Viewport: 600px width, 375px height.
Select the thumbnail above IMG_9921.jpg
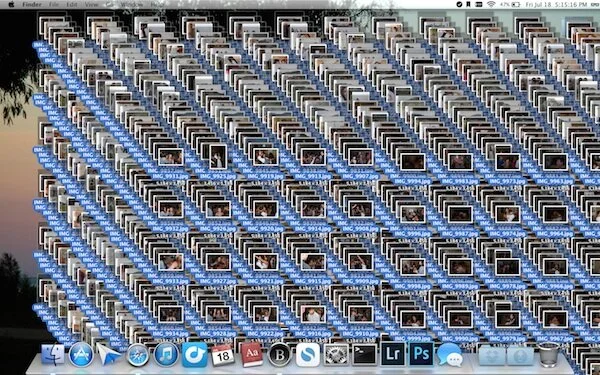coord(266,262)
